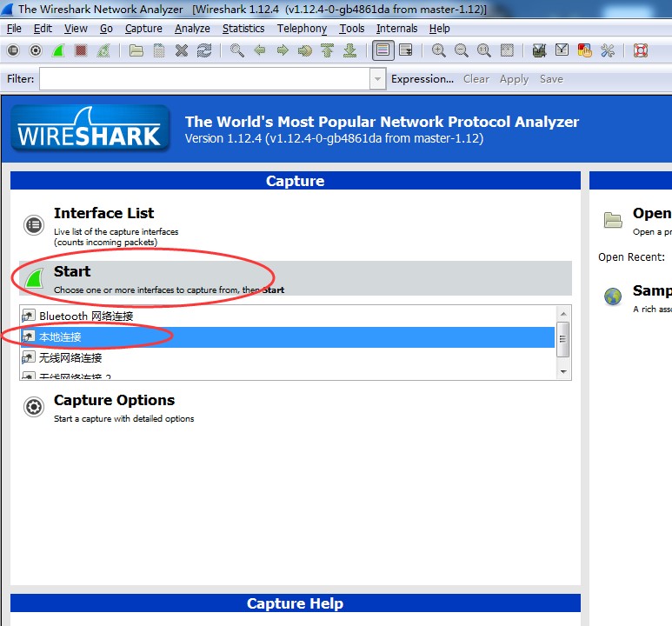The width and height of the screenshot is (672, 626).
Task: Click the interface list scrollbar thumb
Action: [562, 339]
